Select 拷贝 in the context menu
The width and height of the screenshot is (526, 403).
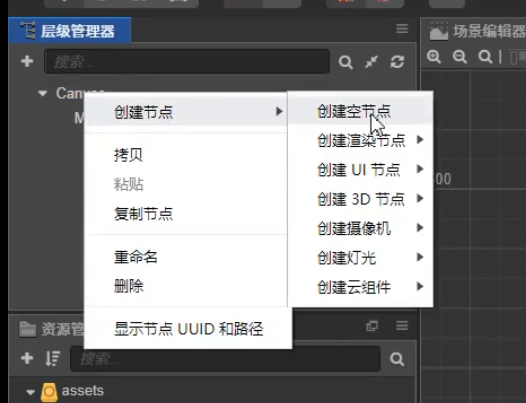click(x=186, y=155)
